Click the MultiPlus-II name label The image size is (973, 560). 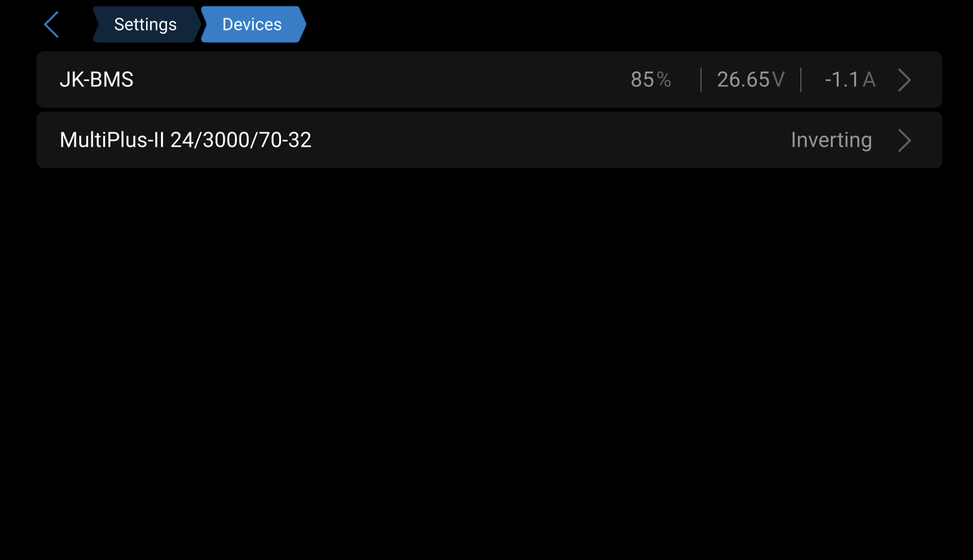186,140
